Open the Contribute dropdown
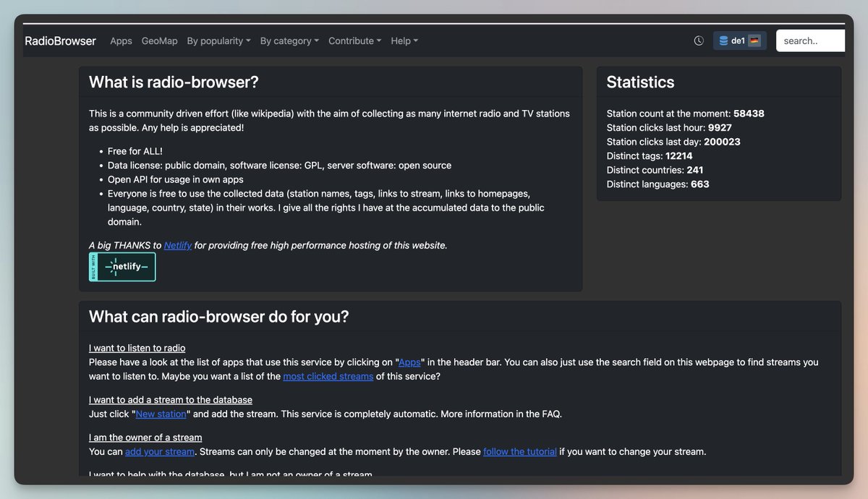This screenshot has height=499, width=868. point(354,40)
